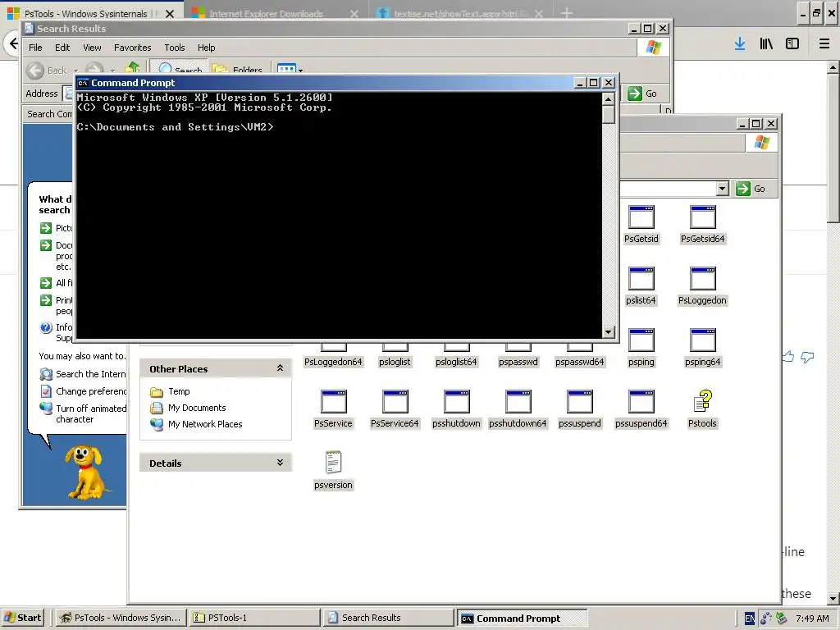The image size is (840, 630).
Task: Click Go button in PSTools window
Action: (x=751, y=189)
